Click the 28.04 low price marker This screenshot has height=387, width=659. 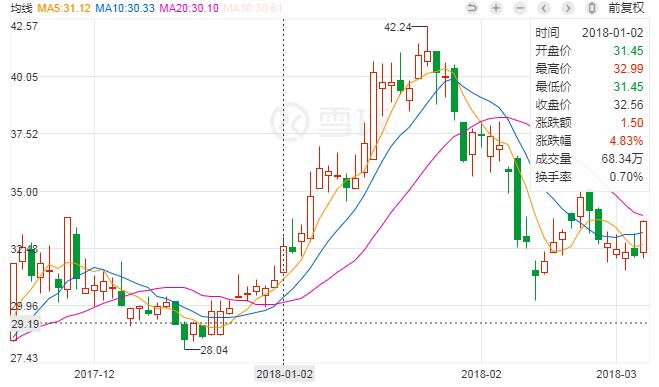pos(214,350)
